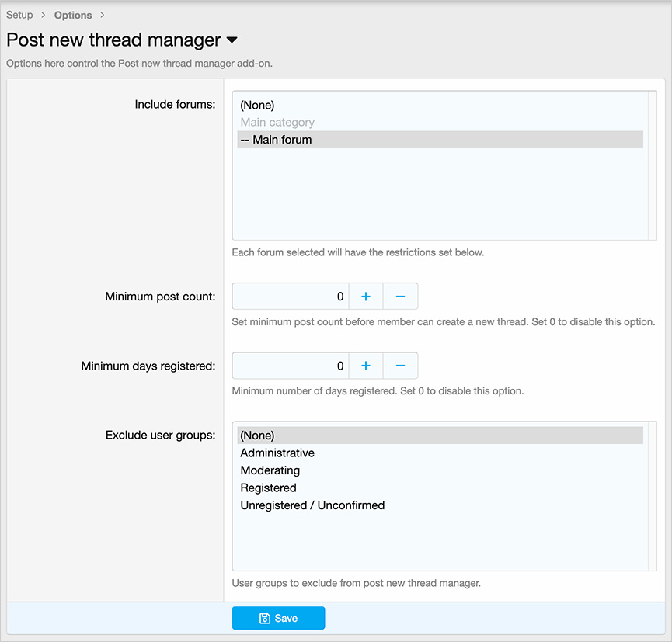Open Options breadcrumb link
Viewport: 672px width, 642px height.
[73, 15]
